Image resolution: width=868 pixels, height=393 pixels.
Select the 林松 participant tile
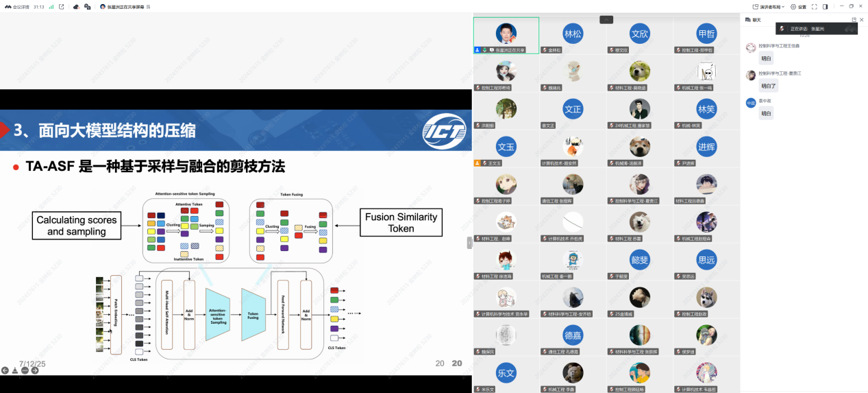point(572,34)
